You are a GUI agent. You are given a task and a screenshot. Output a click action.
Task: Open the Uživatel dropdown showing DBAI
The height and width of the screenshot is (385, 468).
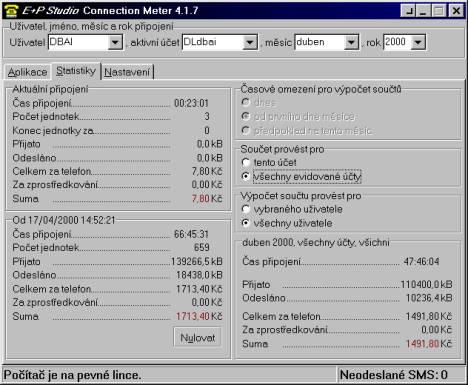tap(115, 43)
